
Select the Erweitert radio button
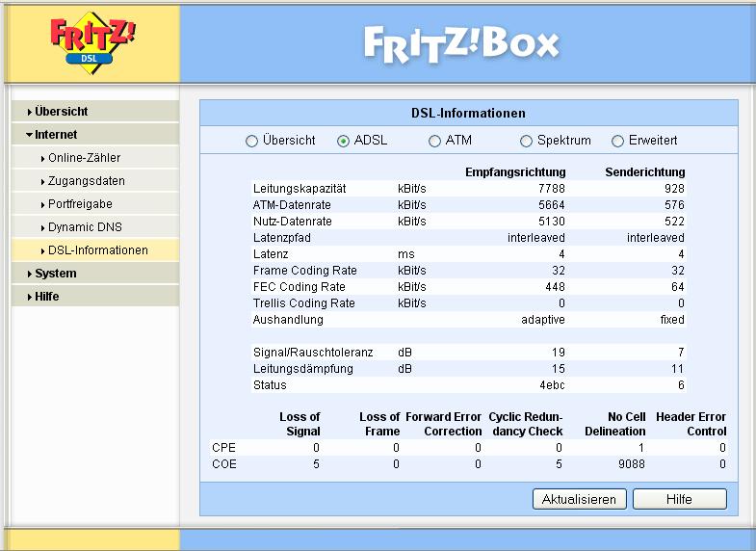coord(617,141)
